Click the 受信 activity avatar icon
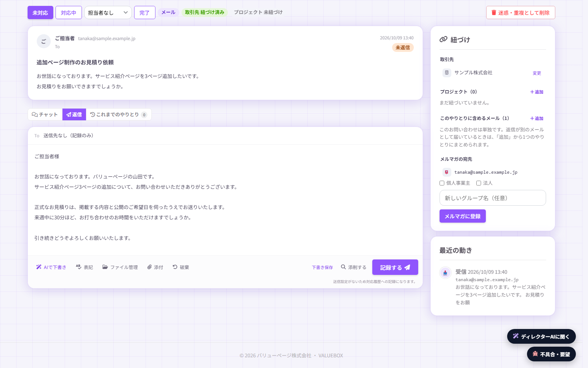This screenshot has width=588, height=368. [x=445, y=273]
